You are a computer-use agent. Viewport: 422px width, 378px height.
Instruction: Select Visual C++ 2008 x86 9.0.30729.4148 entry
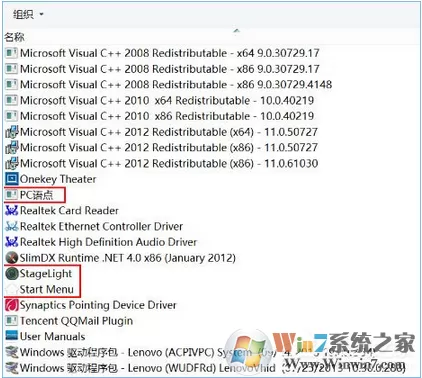click(x=169, y=84)
